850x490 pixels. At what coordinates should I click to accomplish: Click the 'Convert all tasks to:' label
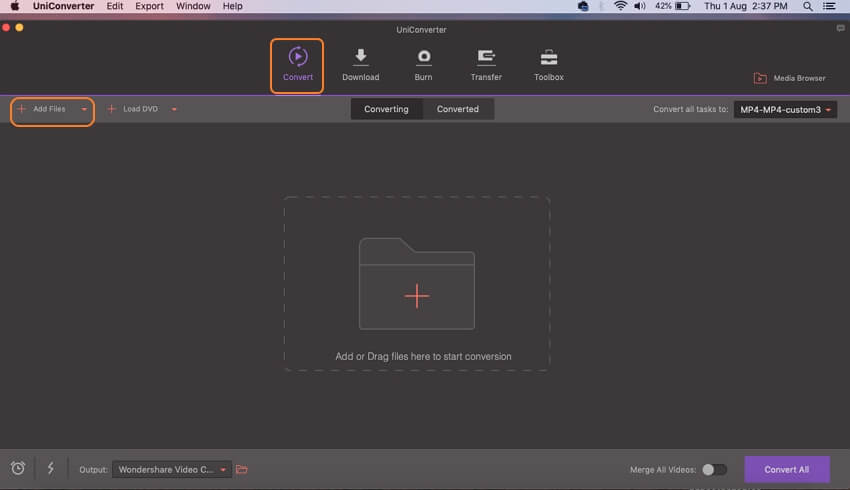coord(691,109)
